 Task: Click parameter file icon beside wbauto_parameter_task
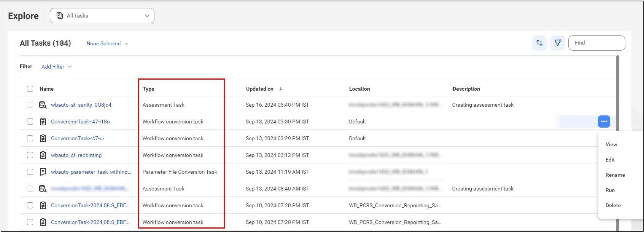43,172
